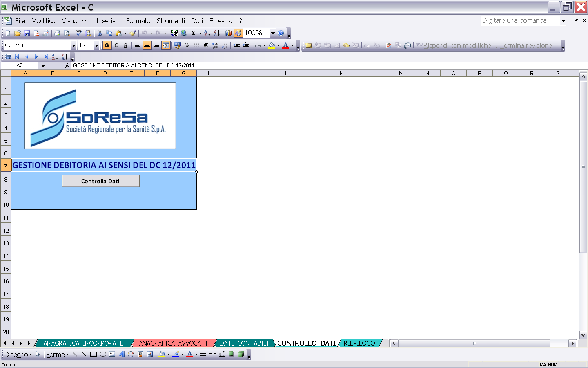Screen dimensions: 588x368
Task: Toggle the Drawing toolbar button
Action: (238, 33)
